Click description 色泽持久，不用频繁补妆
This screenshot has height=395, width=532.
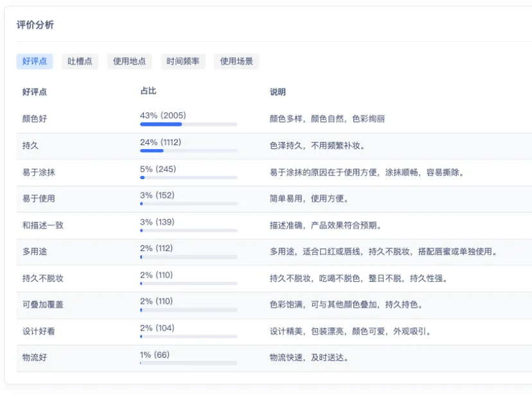tap(317, 145)
